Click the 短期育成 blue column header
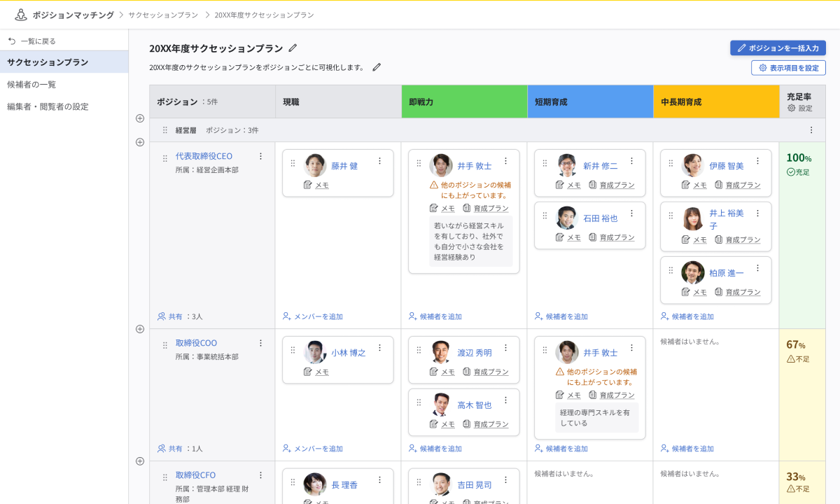Image resolution: width=840 pixels, height=504 pixels. pyautogui.click(x=590, y=101)
